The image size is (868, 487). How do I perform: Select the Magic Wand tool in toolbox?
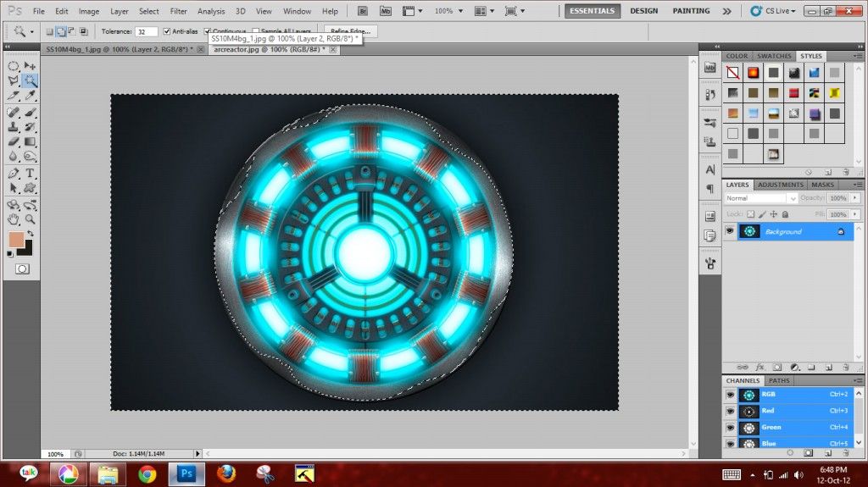[x=30, y=80]
